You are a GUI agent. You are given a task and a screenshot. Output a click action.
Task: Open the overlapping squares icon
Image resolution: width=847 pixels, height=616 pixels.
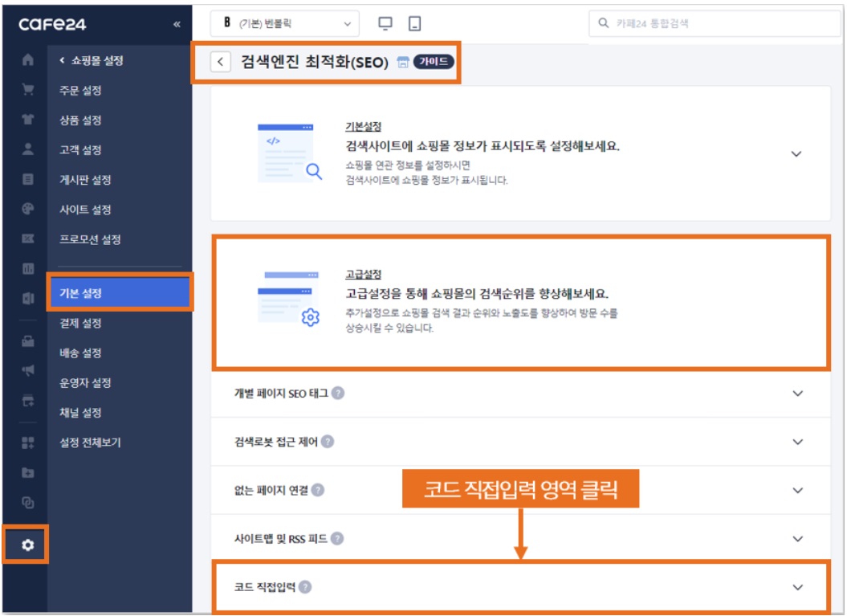(28, 503)
